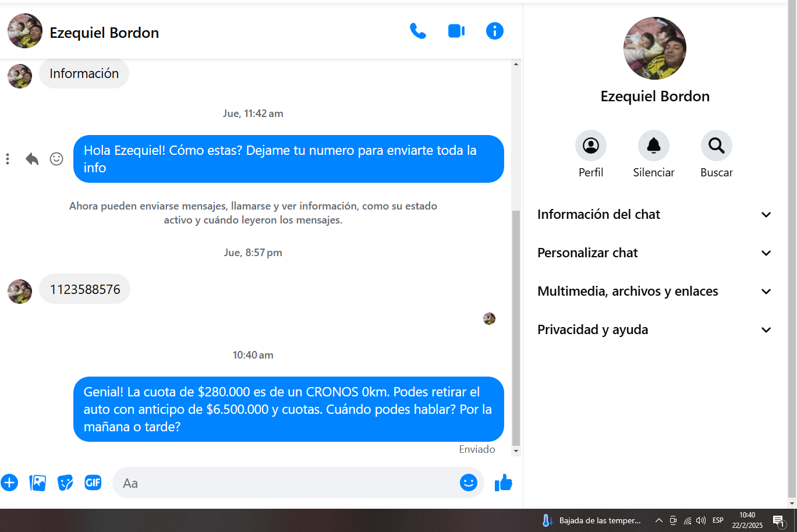Silenciar this conversation

pos(654,154)
